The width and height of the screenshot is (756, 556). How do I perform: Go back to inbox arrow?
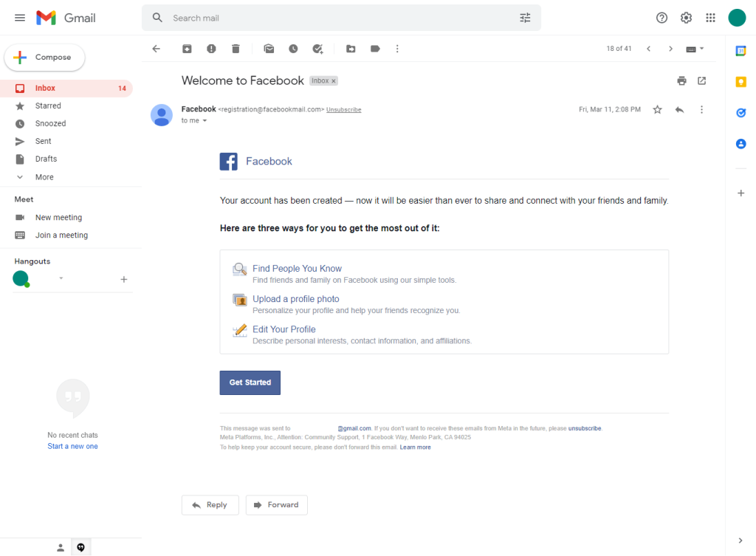click(157, 49)
